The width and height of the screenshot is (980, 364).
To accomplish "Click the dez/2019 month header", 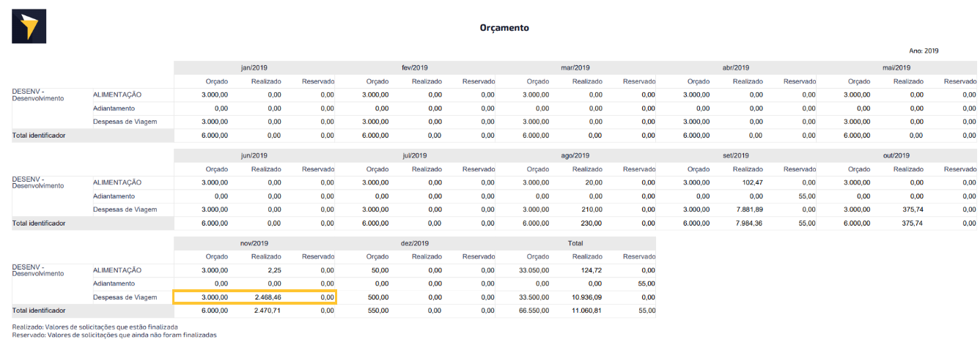I will 415,242.
